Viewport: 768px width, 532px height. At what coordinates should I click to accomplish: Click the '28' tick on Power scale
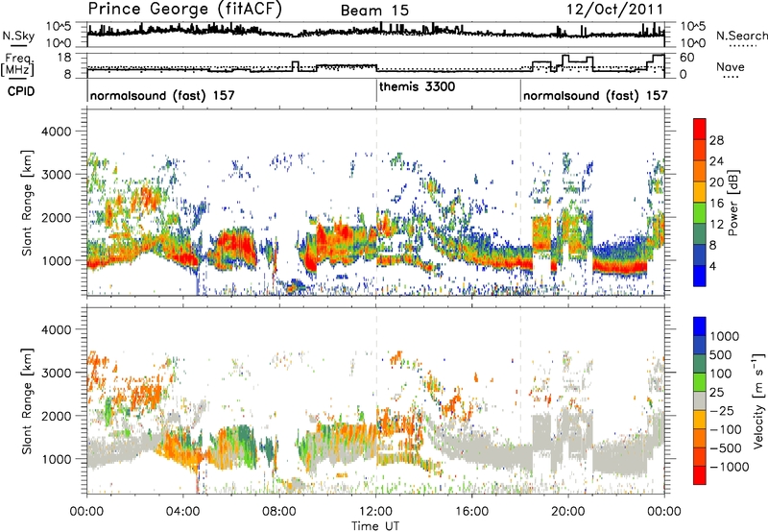point(716,140)
